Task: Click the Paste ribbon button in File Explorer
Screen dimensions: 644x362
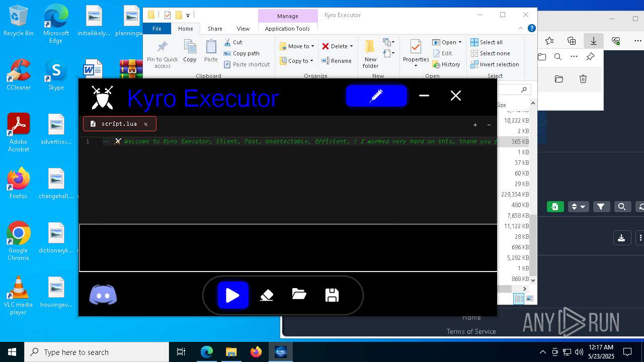Action: (x=211, y=51)
